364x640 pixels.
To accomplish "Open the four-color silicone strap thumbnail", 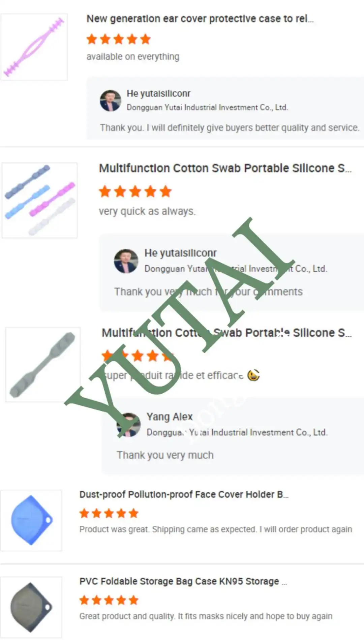I will 40,201.
